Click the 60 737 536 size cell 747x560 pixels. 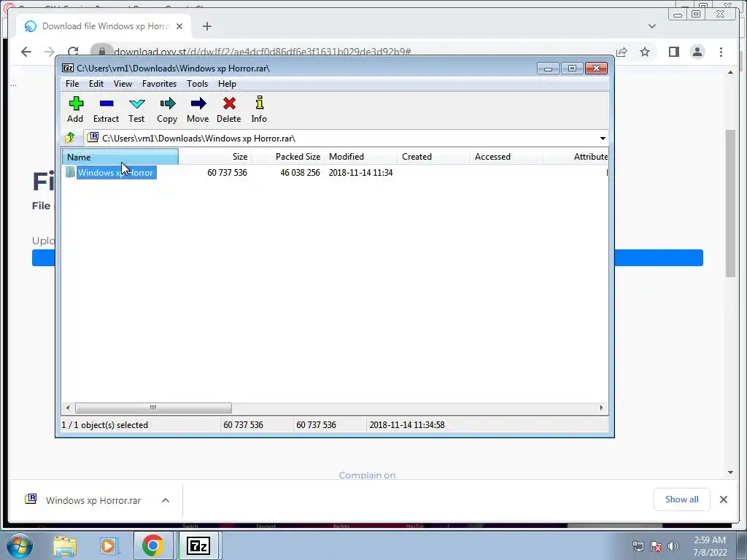[228, 172]
